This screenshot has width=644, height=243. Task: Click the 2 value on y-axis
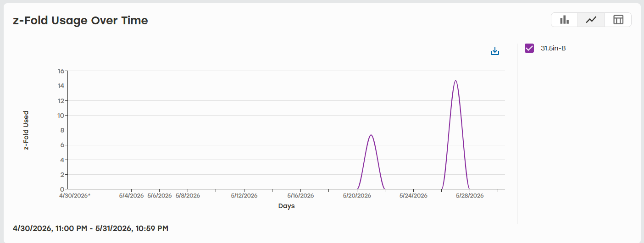click(62, 174)
